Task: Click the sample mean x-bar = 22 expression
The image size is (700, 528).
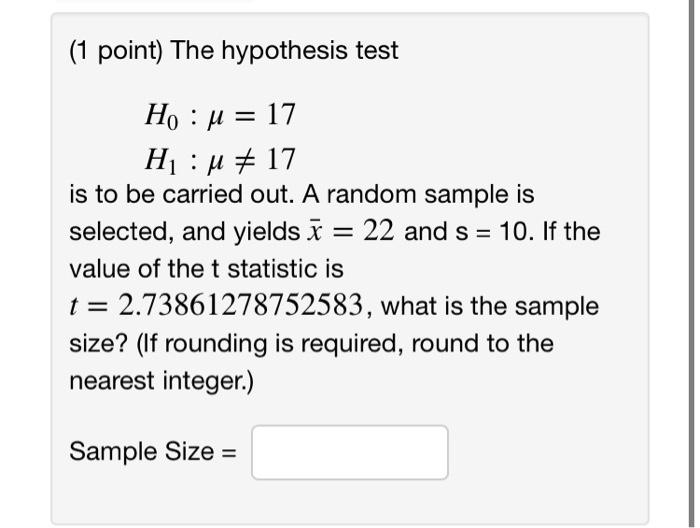Action: click(x=350, y=231)
